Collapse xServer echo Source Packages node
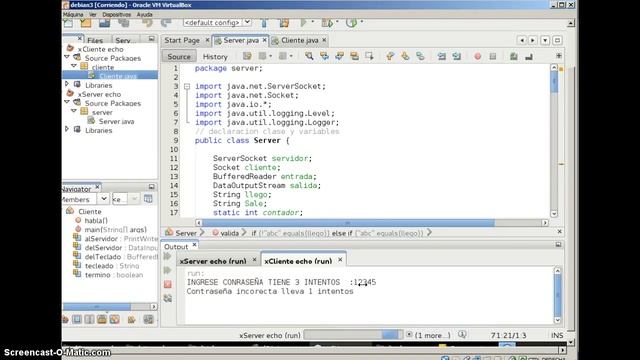This screenshot has height=360, width=640. click(x=67, y=102)
